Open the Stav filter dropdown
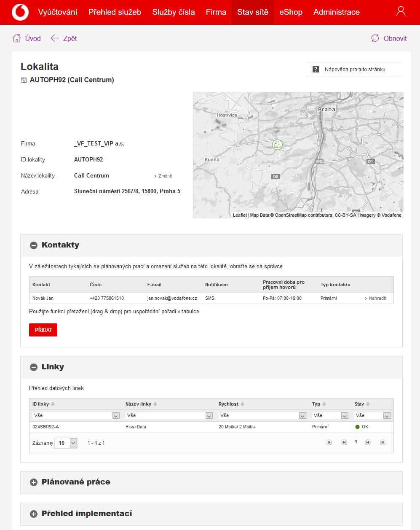The width and height of the screenshot is (420, 530). 372,415
